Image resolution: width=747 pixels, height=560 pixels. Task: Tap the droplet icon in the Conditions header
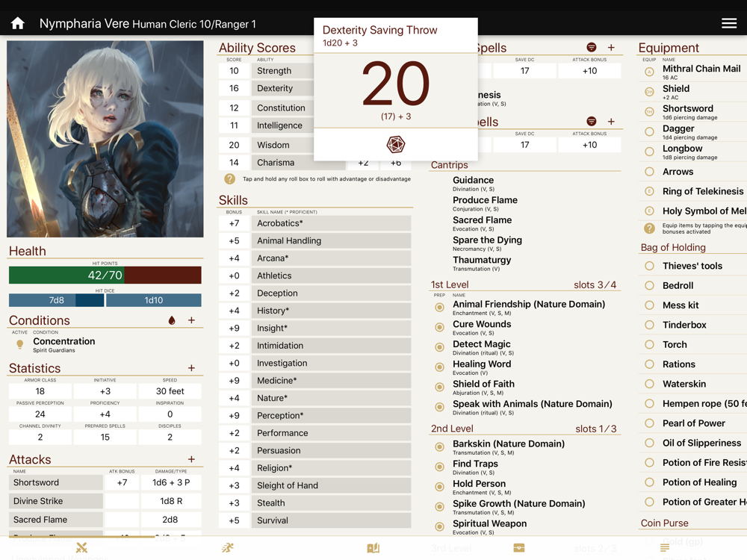coord(172,320)
